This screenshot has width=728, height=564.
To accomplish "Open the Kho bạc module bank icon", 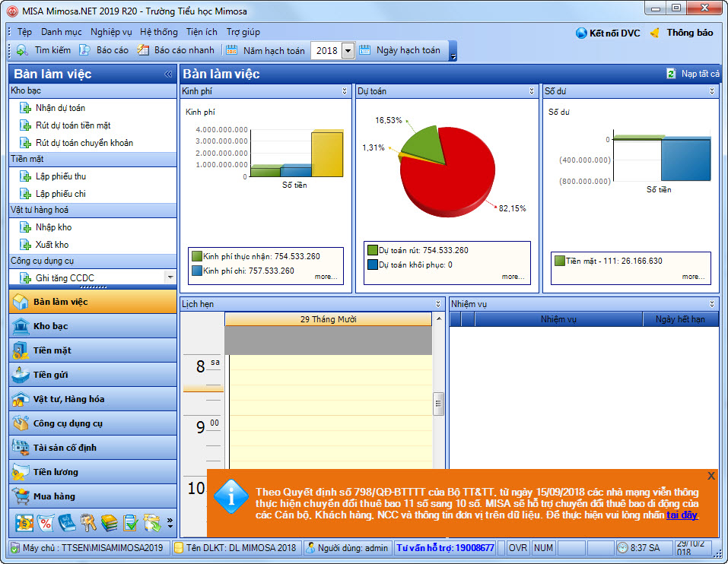I will click(x=21, y=326).
